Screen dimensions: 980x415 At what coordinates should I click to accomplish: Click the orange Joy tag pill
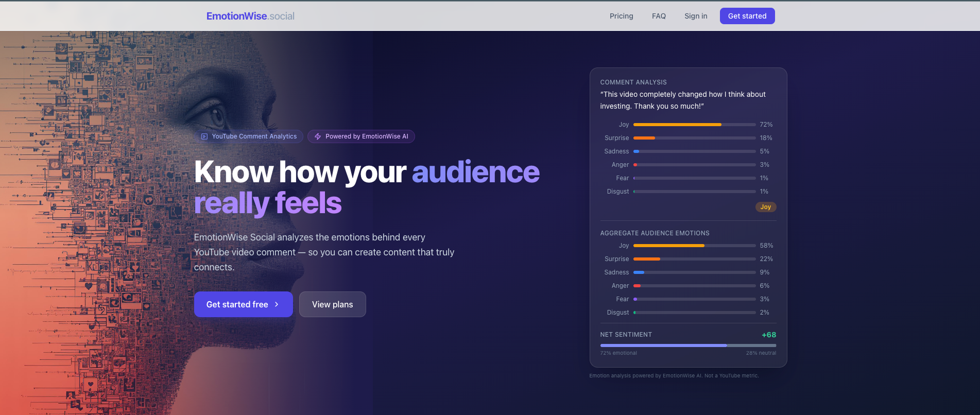pos(765,207)
